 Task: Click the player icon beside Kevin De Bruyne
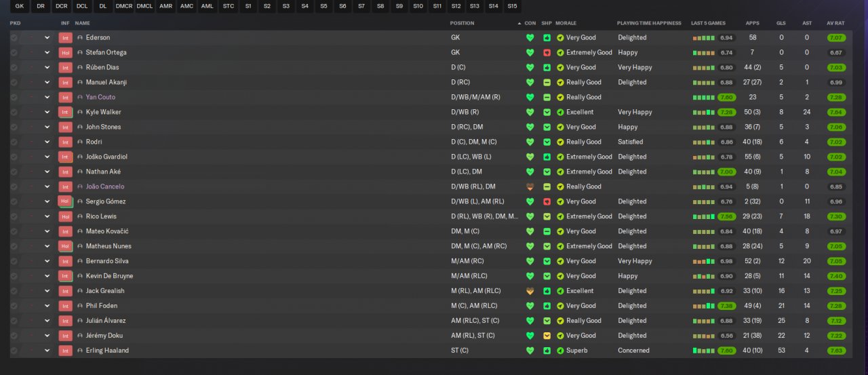(80, 277)
